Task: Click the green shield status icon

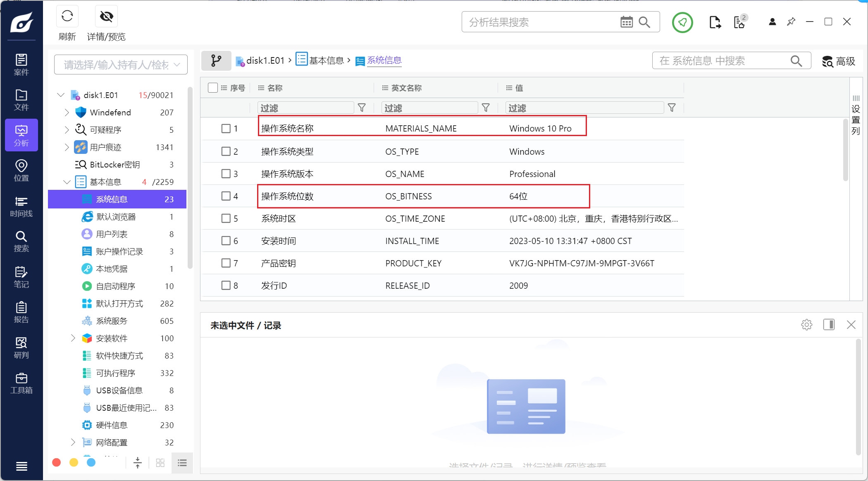Action: click(x=682, y=22)
